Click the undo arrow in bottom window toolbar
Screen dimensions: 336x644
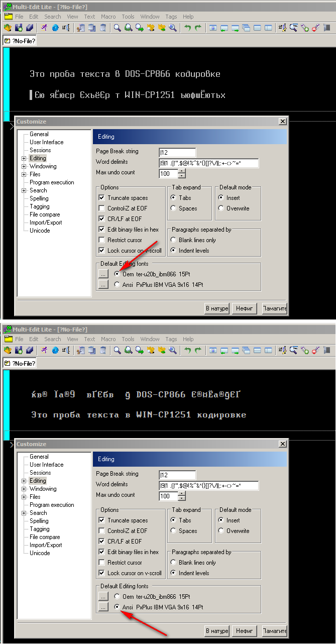(187, 350)
